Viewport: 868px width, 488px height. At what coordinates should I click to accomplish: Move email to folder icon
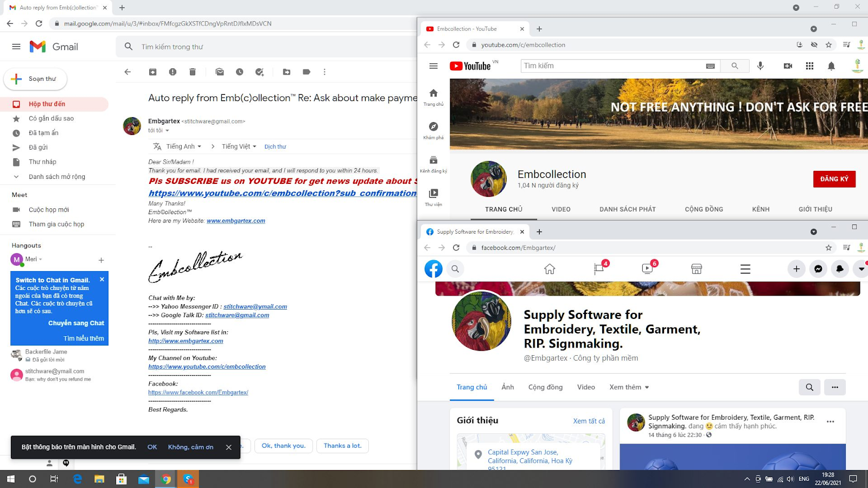coord(286,72)
